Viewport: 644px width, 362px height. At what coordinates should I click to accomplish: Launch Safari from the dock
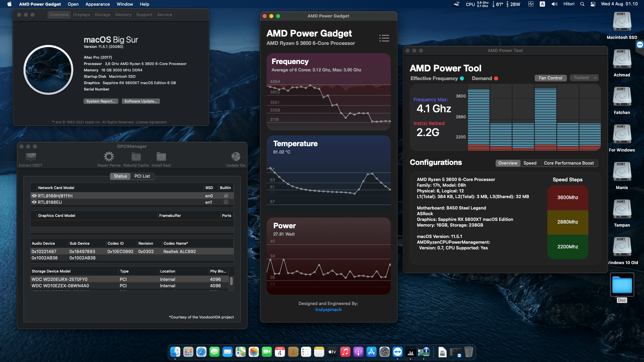201,352
